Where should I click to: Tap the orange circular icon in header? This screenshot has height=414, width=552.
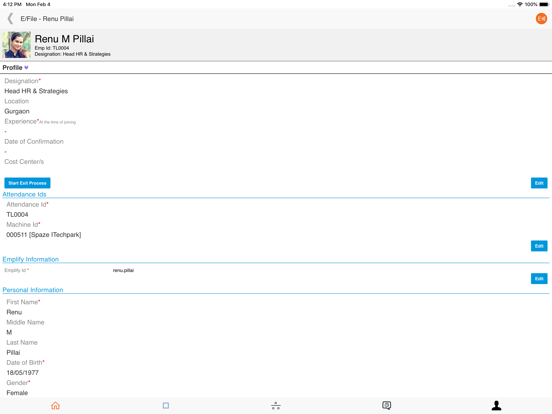coord(541,19)
